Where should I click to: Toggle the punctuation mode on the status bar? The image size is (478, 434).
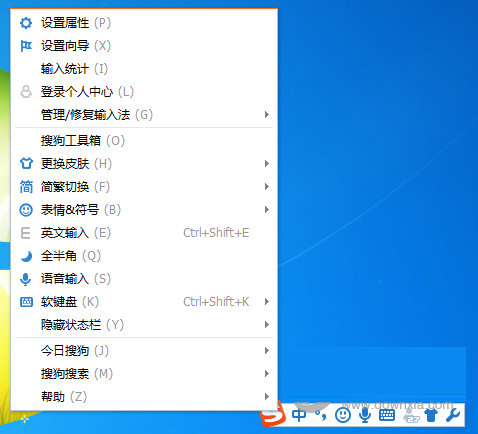(321, 415)
